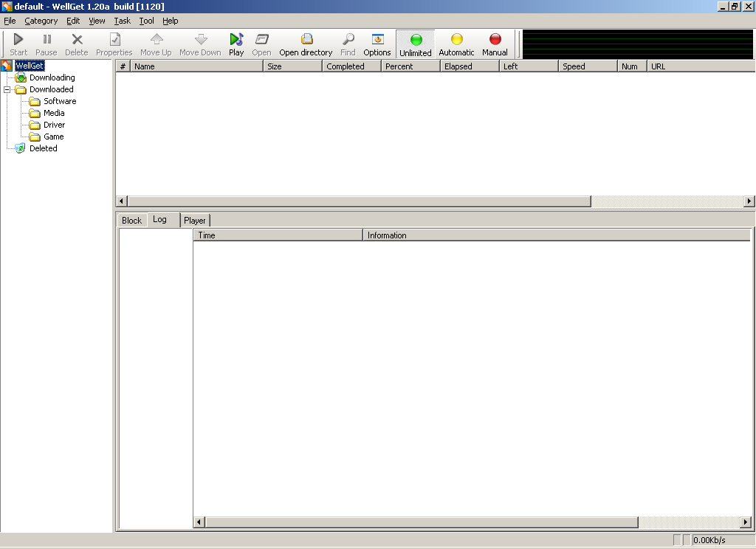Click the Driver folder icon
This screenshot has width=756, height=549.
click(x=34, y=125)
